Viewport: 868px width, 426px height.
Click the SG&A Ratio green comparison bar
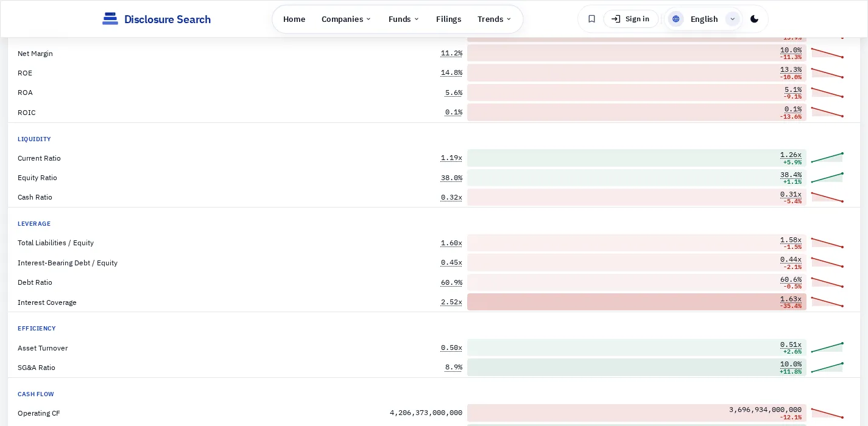click(637, 367)
